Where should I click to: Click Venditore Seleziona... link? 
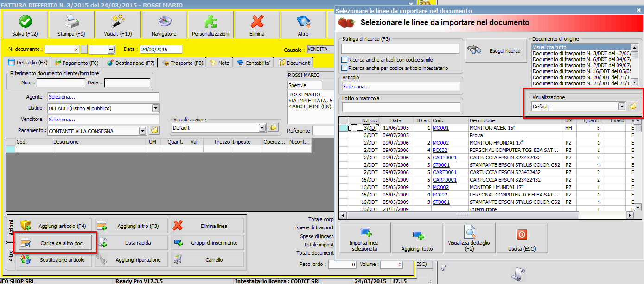pos(62,120)
